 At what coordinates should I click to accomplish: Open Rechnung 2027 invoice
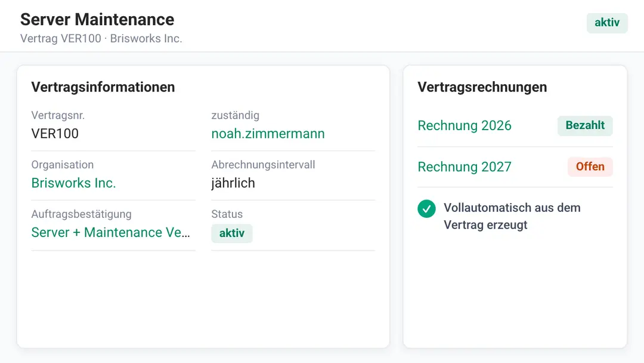(465, 167)
